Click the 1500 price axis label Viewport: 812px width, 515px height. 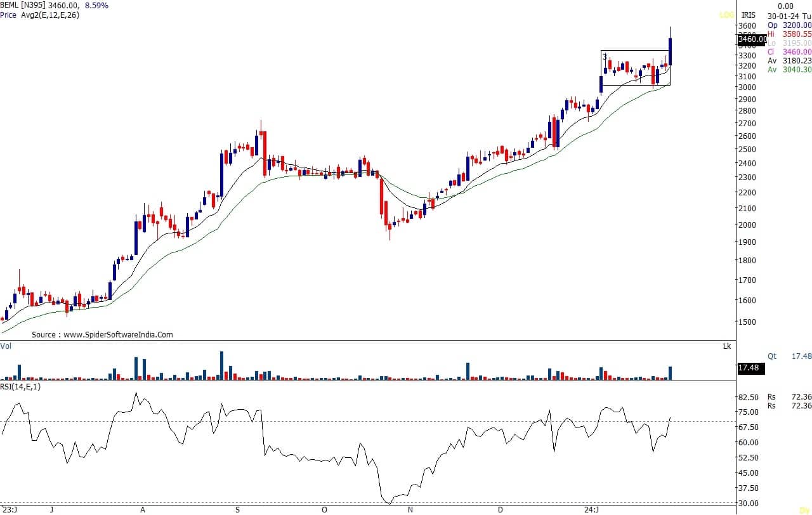[x=747, y=322]
